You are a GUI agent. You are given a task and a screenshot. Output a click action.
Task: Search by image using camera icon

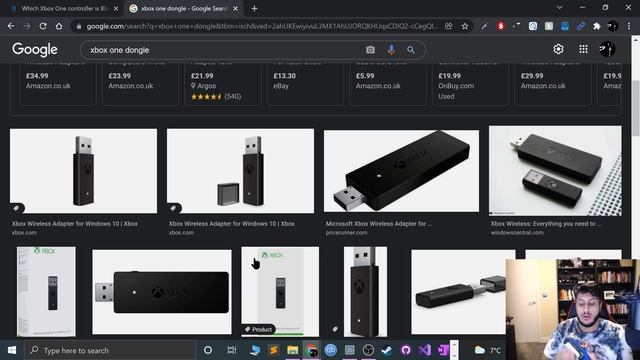click(370, 50)
